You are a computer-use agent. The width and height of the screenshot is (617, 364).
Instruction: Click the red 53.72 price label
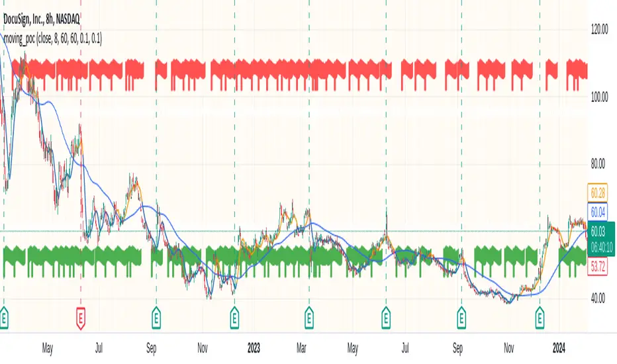pyautogui.click(x=598, y=267)
